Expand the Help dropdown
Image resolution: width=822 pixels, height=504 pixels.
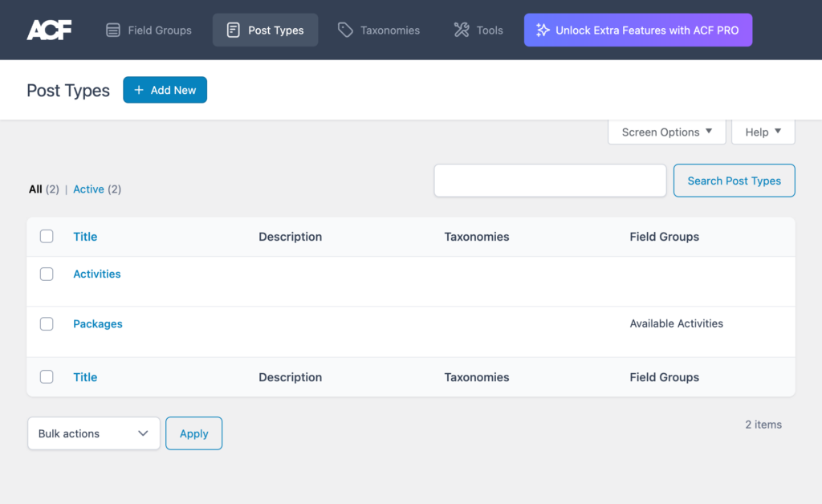tap(762, 132)
